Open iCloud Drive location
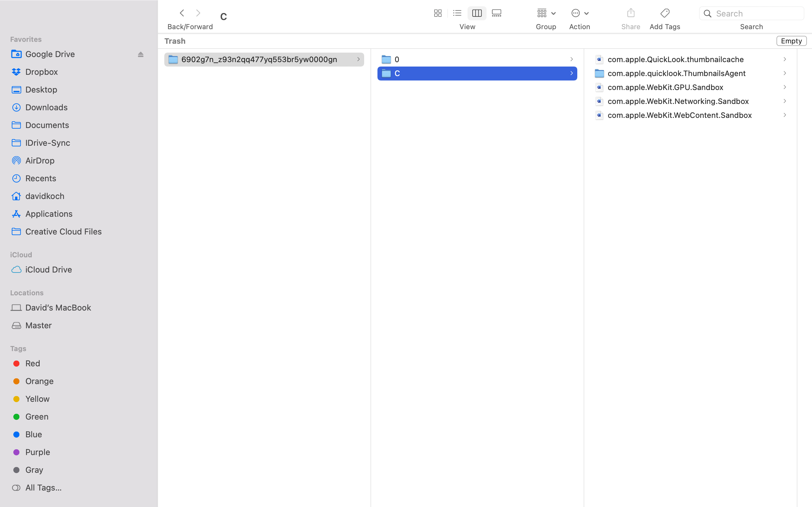This screenshot has width=812, height=507. pos(49,269)
